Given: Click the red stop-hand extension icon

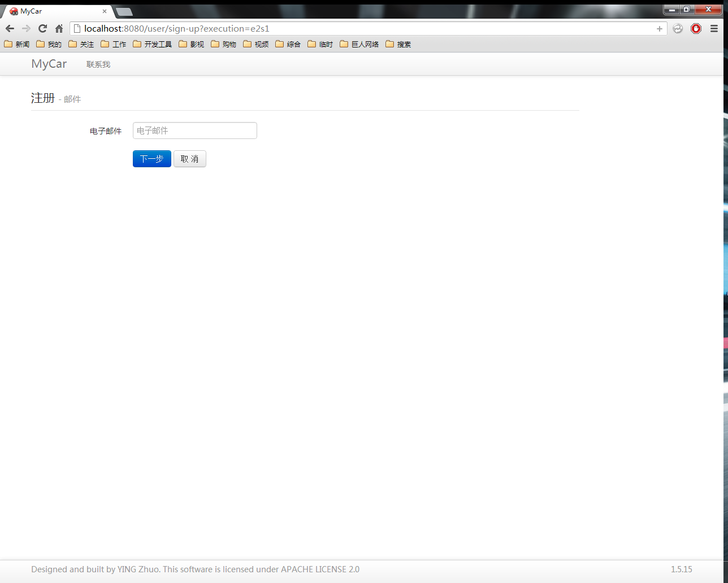Looking at the screenshot, I should coord(696,29).
